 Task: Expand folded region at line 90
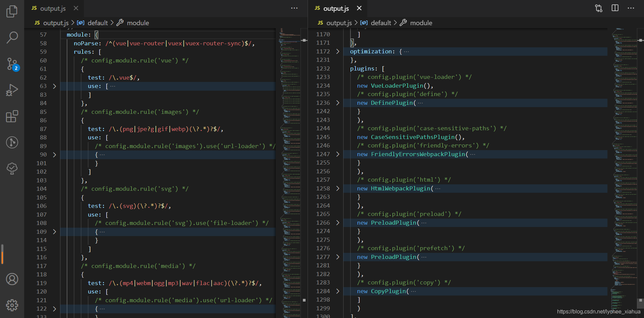click(x=54, y=155)
